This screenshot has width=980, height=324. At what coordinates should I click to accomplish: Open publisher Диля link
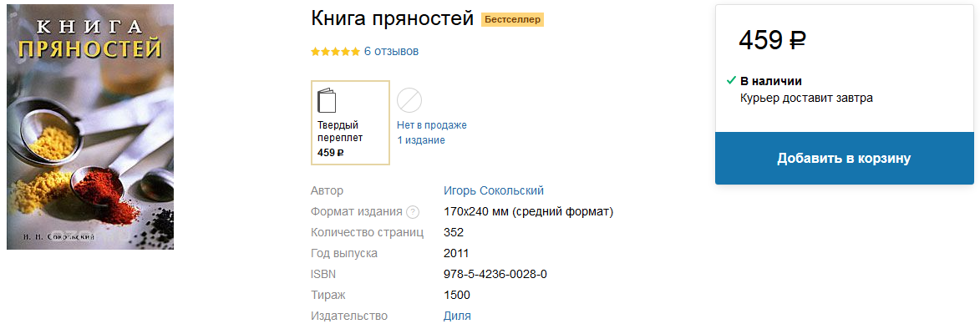click(457, 316)
